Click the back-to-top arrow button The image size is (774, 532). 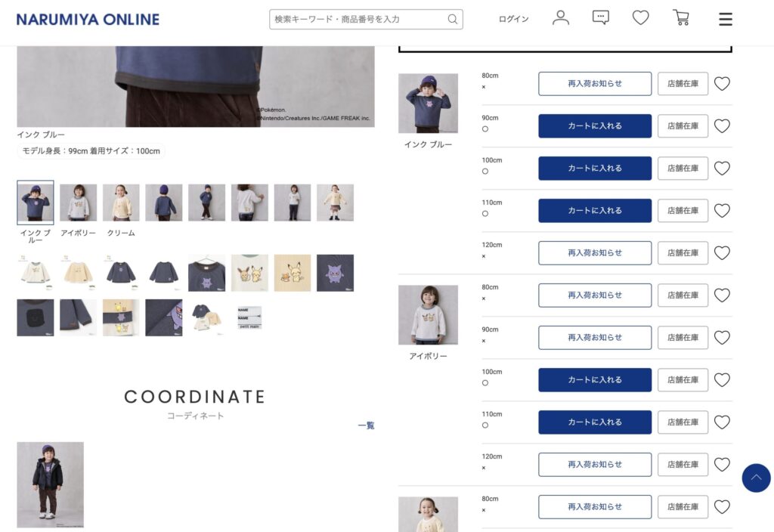(756, 478)
